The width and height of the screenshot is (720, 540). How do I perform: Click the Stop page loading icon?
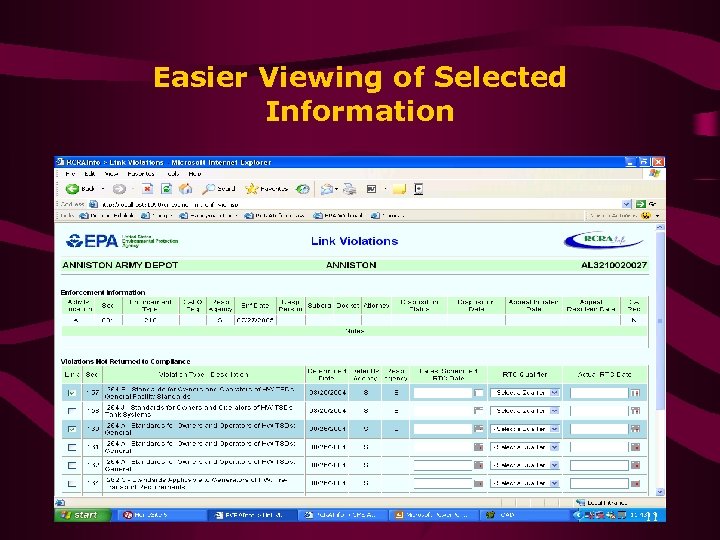(x=147, y=189)
